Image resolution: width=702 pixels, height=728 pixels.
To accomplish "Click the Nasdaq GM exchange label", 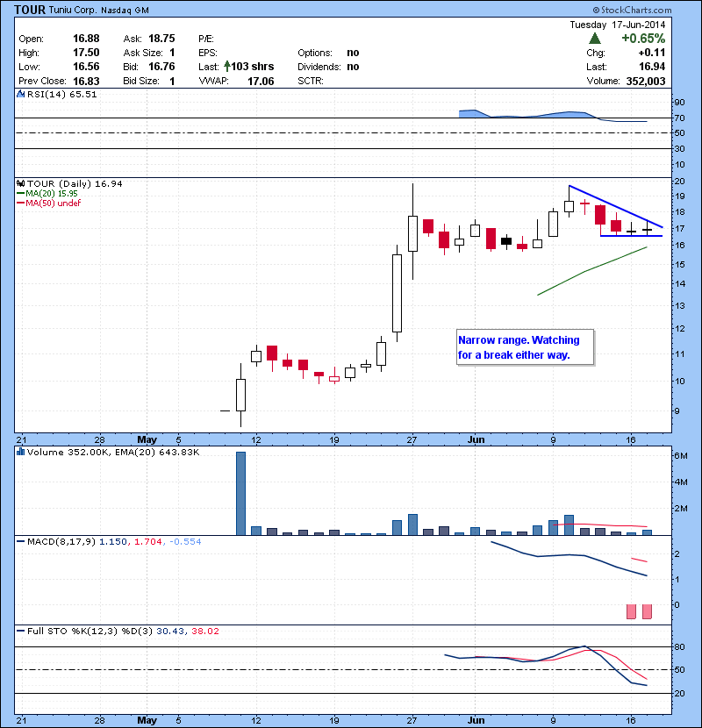I will pos(125,11).
